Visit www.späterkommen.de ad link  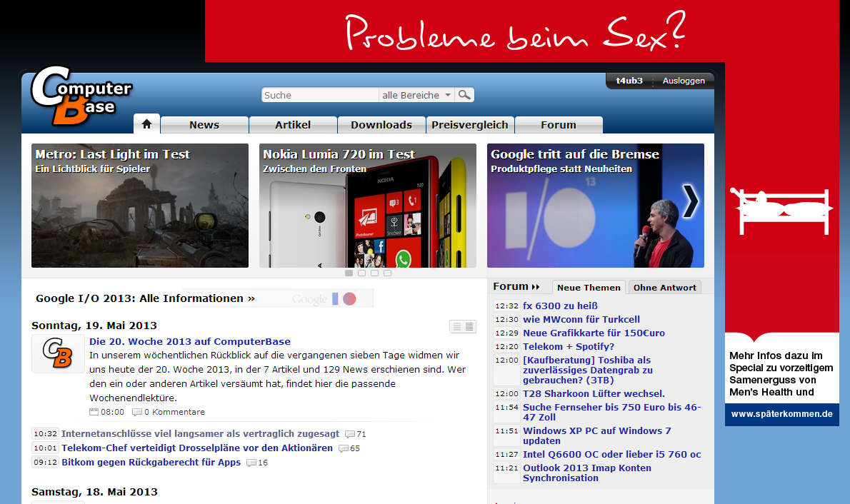(781, 414)
